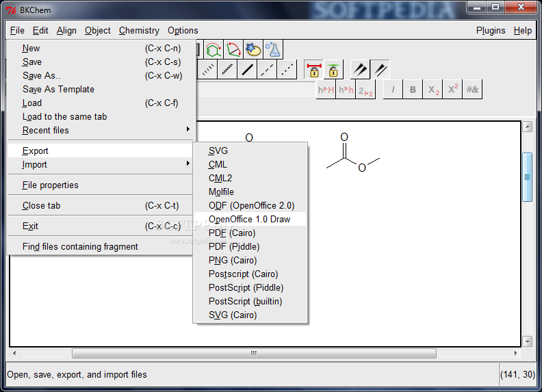Export as SVG (Cairo)
The height and width of the screenshot is (392, 542).
click(250, 315)
